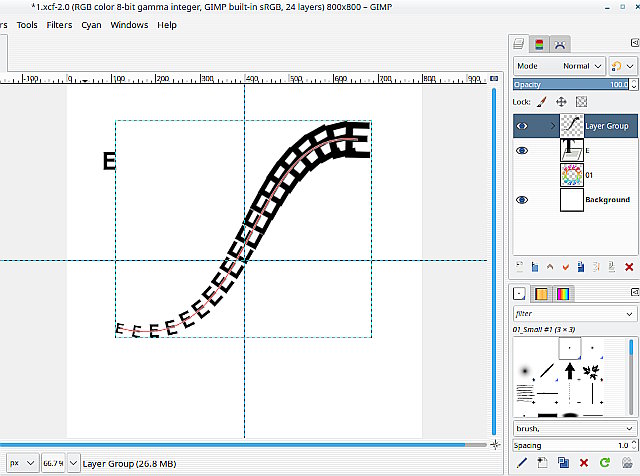
Task: Open the brush filter dropdown
Action: [630, 314]
